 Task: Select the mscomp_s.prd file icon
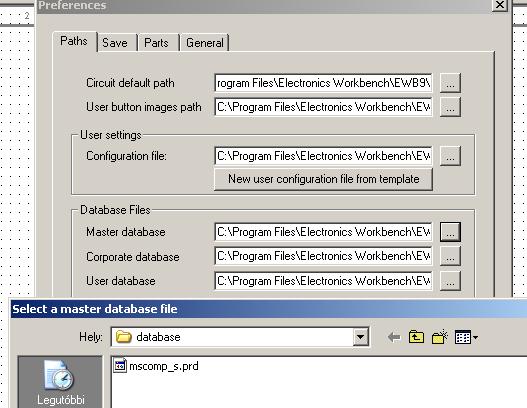click(x=120, y=366)
